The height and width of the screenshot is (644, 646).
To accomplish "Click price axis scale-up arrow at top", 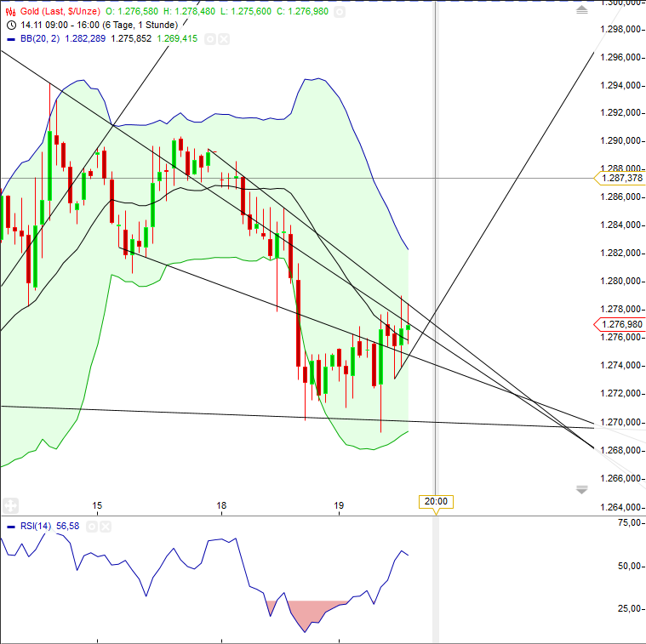I will [581, 9].
